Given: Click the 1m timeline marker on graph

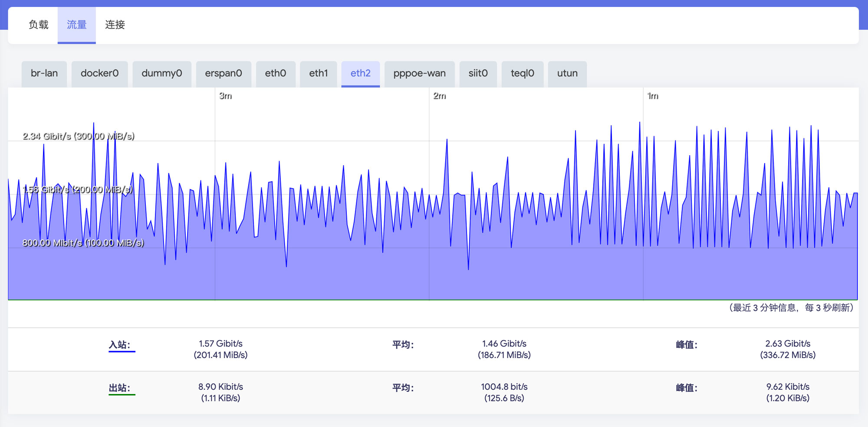Looking at the screenshot, I should 653,96.
